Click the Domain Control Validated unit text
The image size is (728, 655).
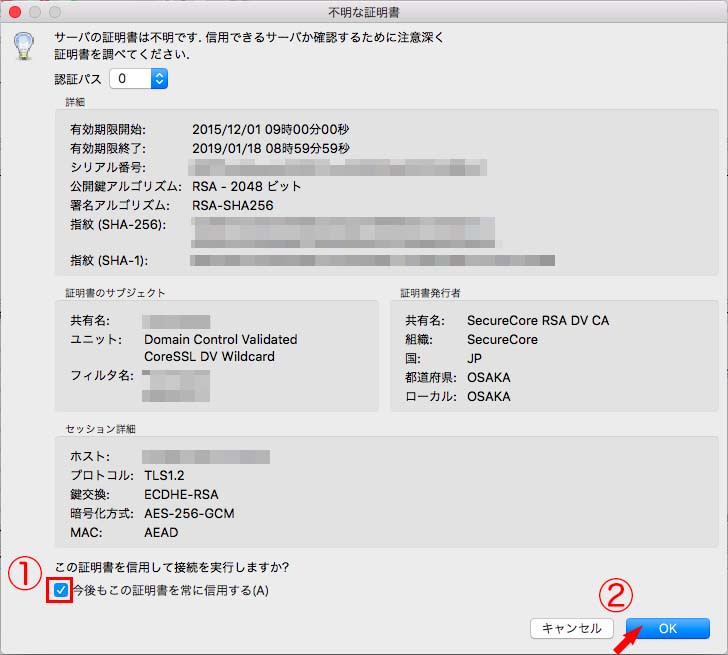(221, 339)
